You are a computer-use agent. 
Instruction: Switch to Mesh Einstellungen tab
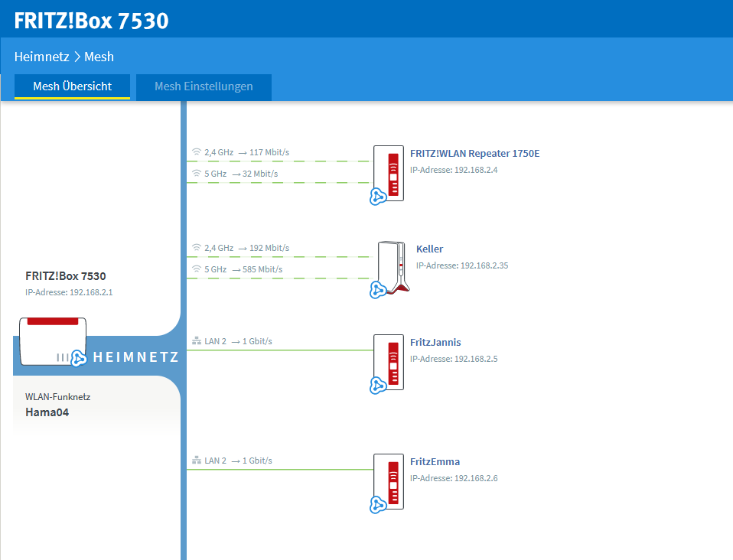[204, 86]
